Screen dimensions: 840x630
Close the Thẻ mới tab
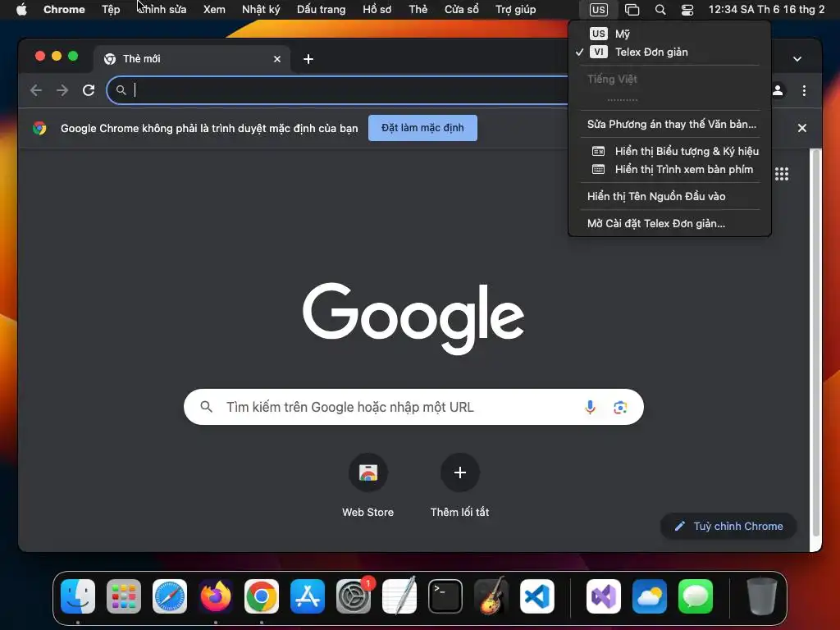coord(277,59)
